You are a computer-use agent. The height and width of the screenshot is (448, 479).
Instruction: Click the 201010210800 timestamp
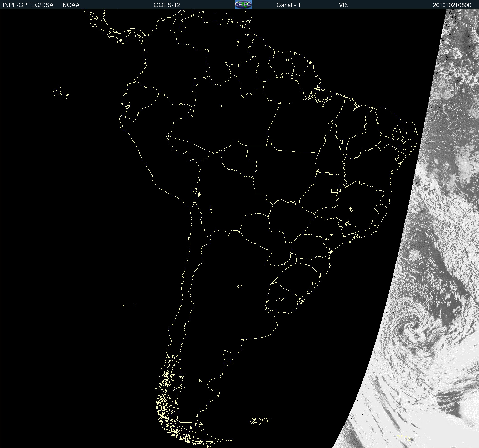452,5
